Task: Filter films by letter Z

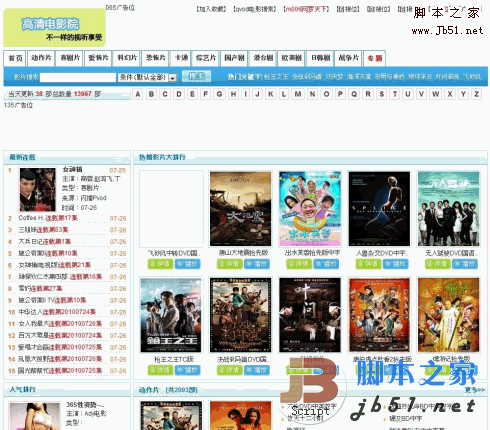Action: 477,94
